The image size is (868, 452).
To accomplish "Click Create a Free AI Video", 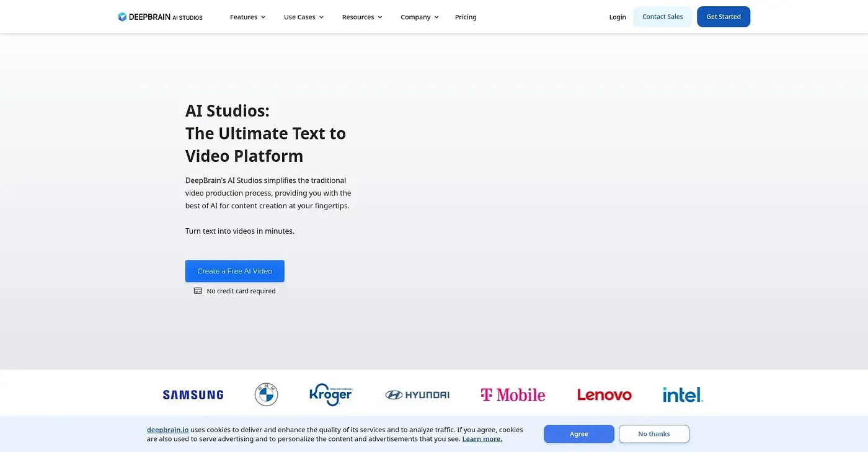I will point(235,271).
